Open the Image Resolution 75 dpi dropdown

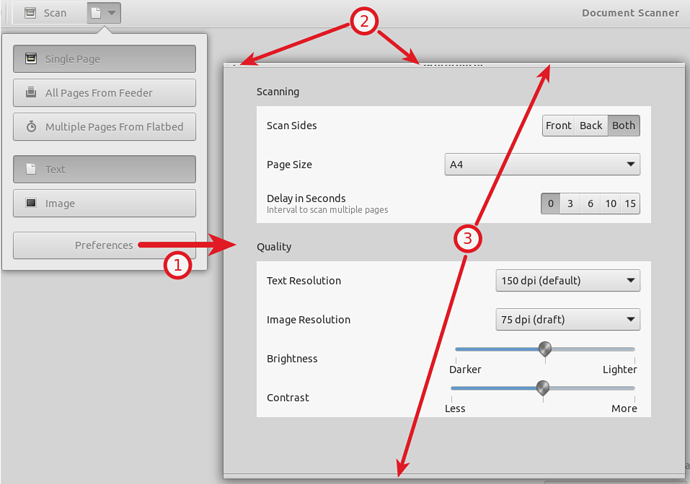[x=568, y=319]
